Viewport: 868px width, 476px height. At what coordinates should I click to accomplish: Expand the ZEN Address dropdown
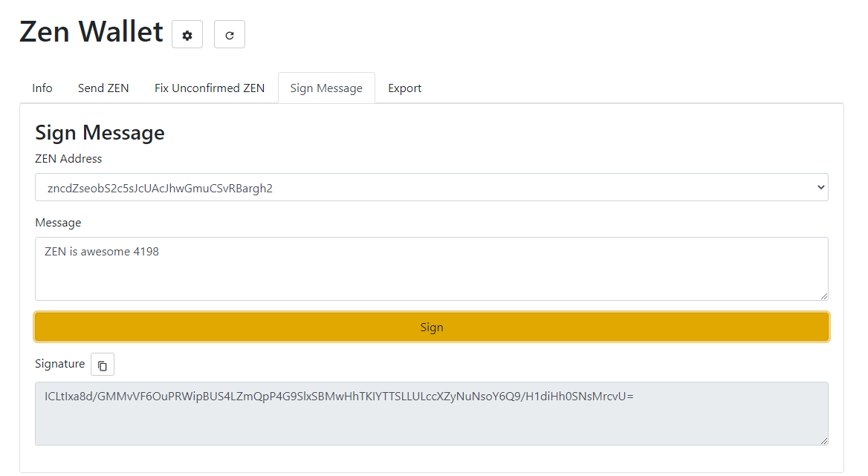pyautogui.click(x=431, y=187)
